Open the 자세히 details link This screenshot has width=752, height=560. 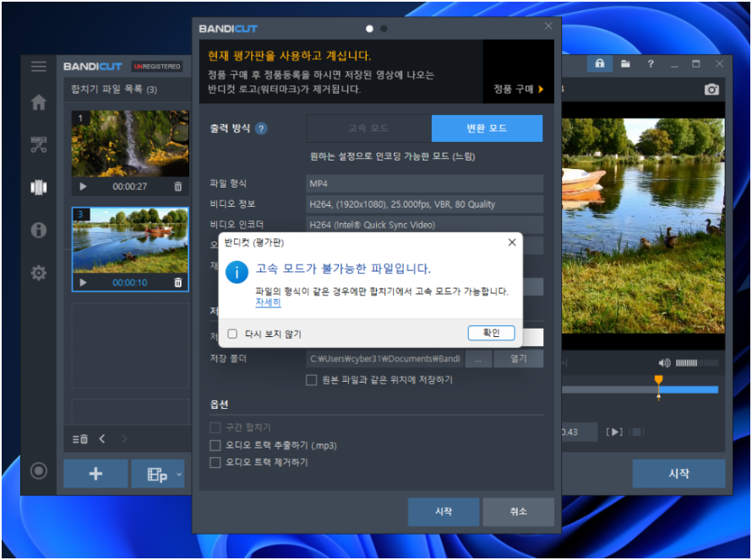(268, 302)
